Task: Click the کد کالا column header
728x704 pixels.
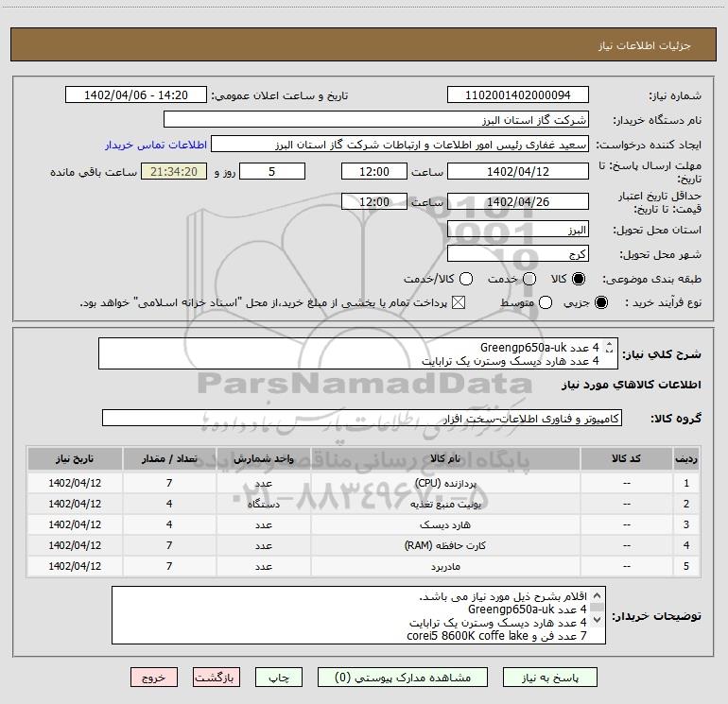Action: (x=626, y=458)
